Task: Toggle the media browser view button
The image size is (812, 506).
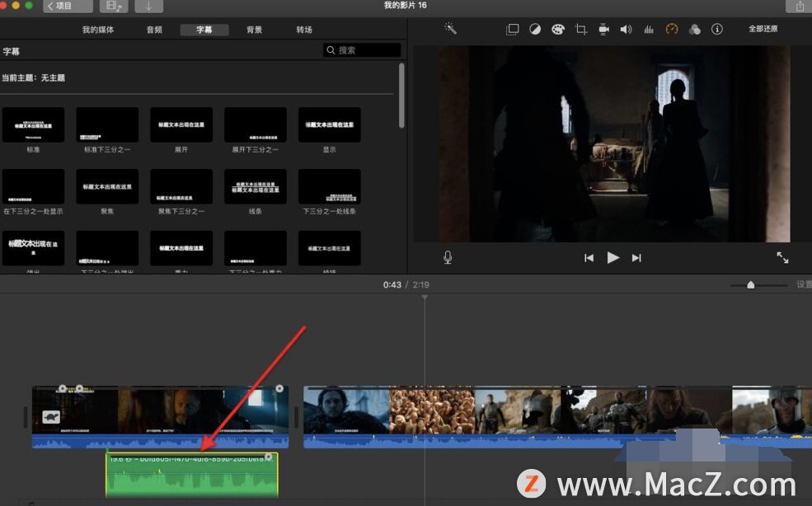Action: [x=114, y=7]
